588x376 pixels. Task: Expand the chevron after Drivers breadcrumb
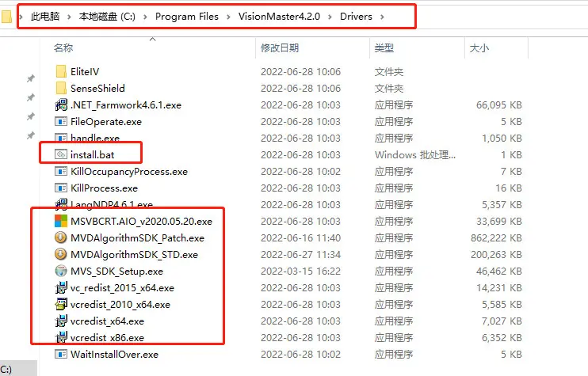point(382,17)
